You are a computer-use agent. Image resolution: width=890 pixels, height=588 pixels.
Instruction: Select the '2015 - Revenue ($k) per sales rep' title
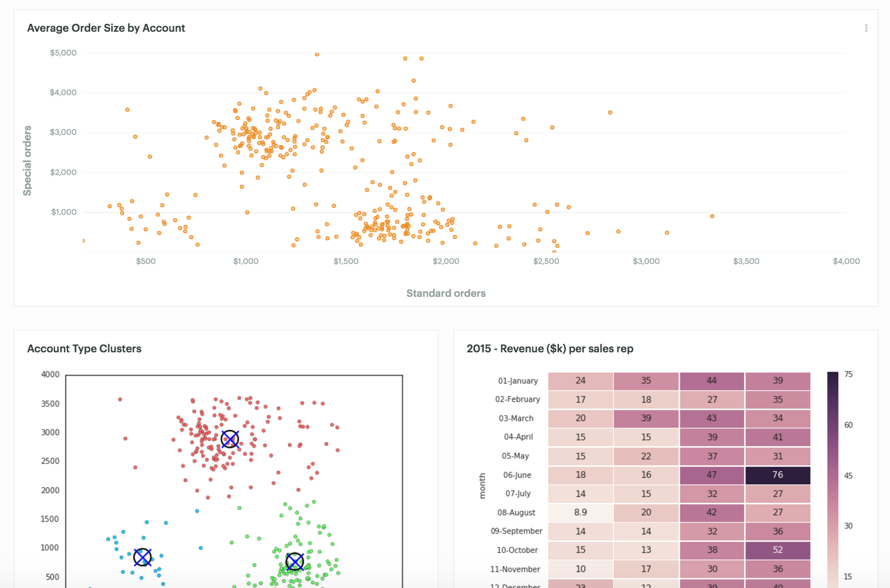click(x=550, y=349)
